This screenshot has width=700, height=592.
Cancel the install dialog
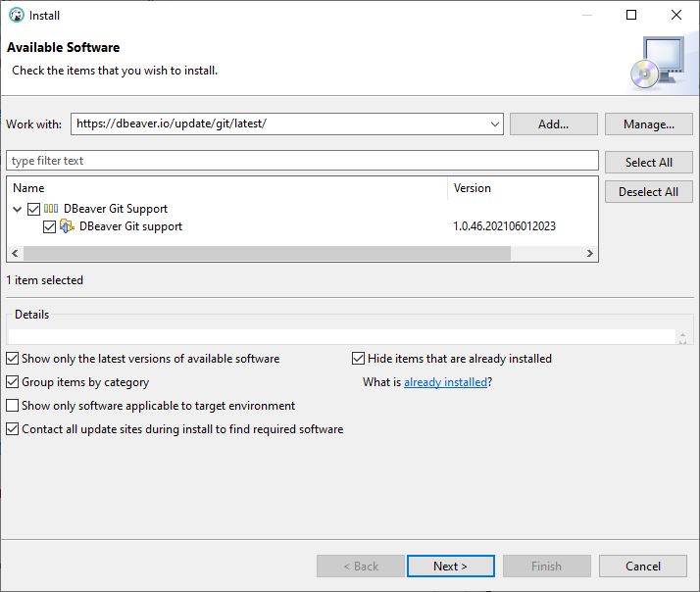[x=643, y=567]
